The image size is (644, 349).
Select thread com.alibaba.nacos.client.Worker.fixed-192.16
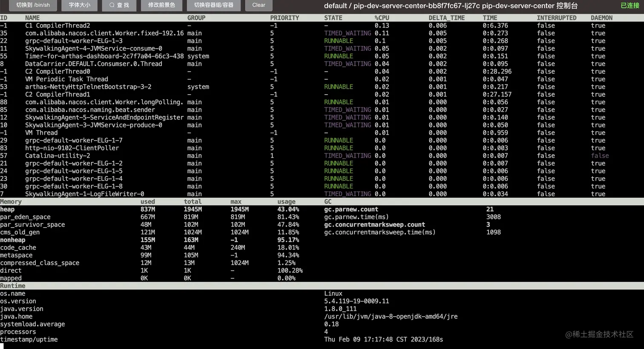104,33
